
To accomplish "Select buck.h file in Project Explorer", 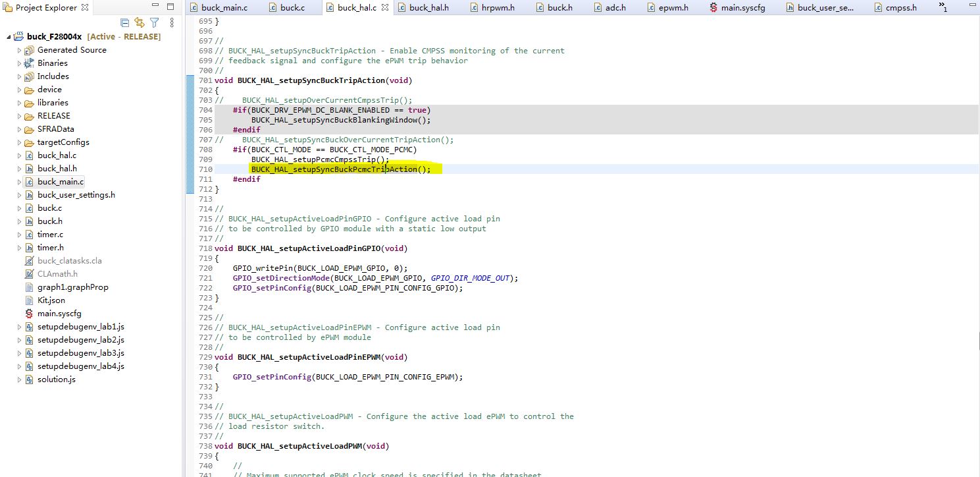I will (x=50, y=221).
